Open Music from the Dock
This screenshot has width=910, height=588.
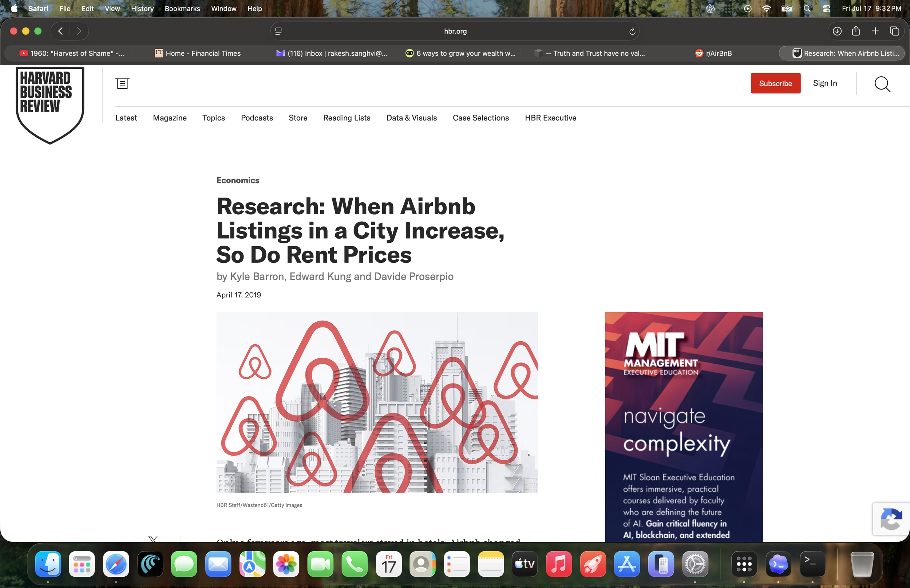coord(559,564)
